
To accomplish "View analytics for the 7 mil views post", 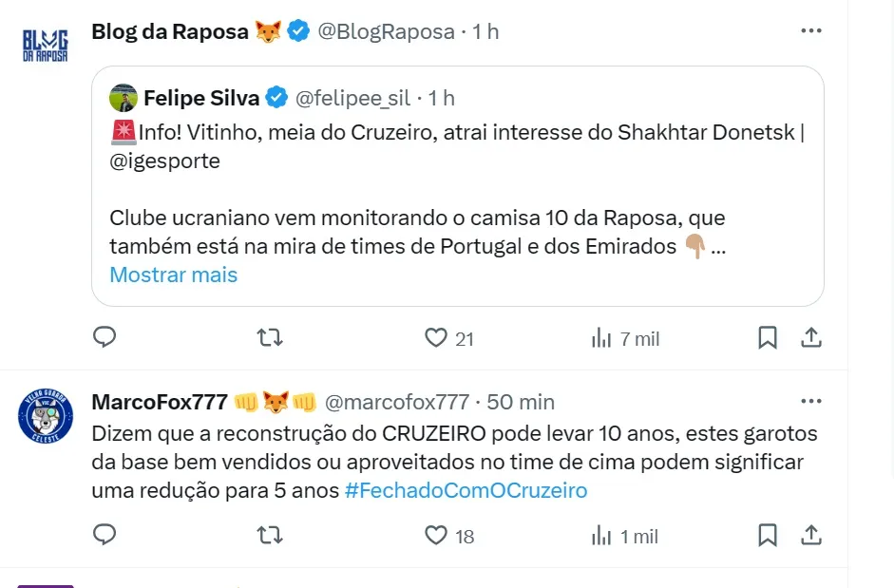I will [x=601, y=338].
